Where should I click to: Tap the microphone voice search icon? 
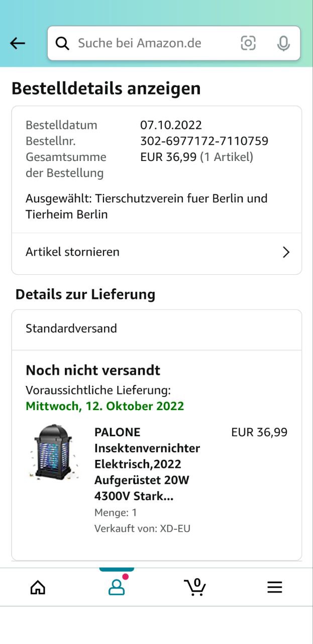pyautogui.click(x=283, y=43)
